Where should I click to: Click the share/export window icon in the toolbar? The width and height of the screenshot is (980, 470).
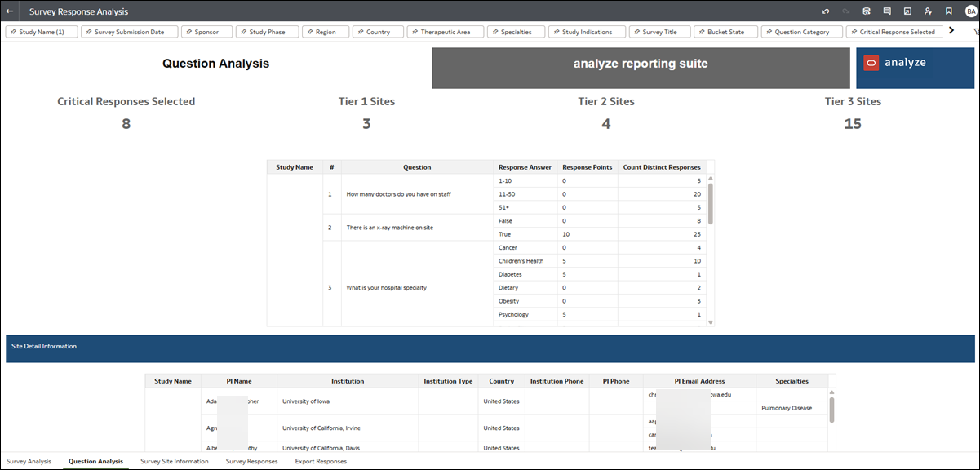[907, 11]
